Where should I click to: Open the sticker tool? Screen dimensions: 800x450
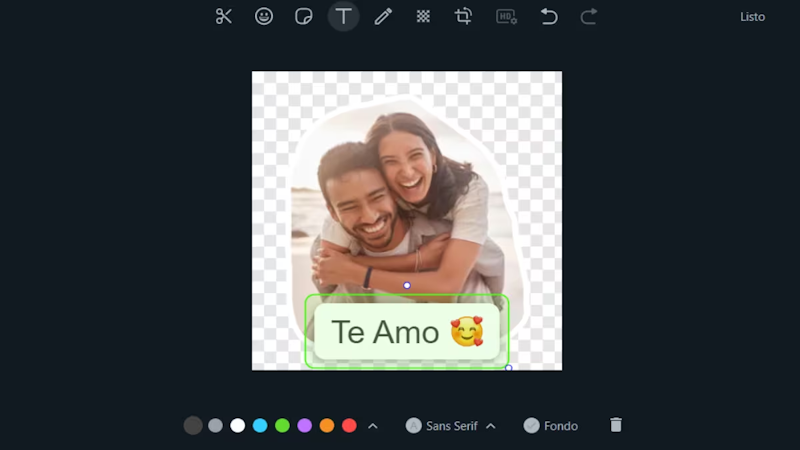304,16
